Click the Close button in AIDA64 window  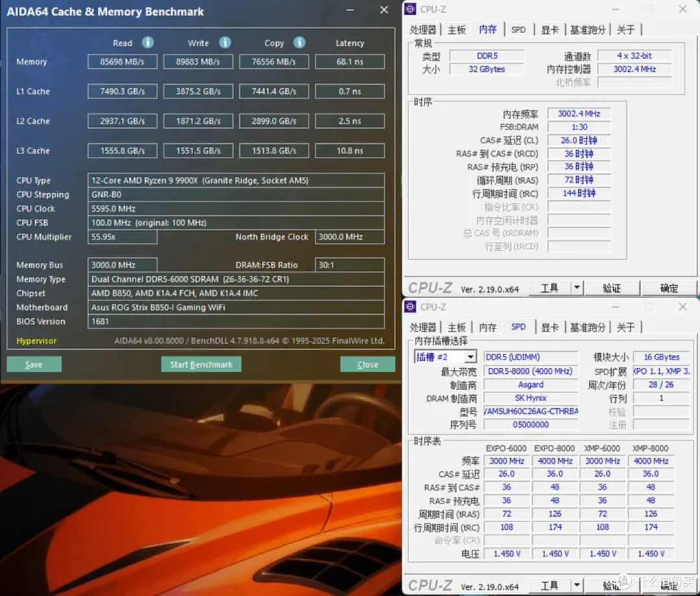pos(367,364)
